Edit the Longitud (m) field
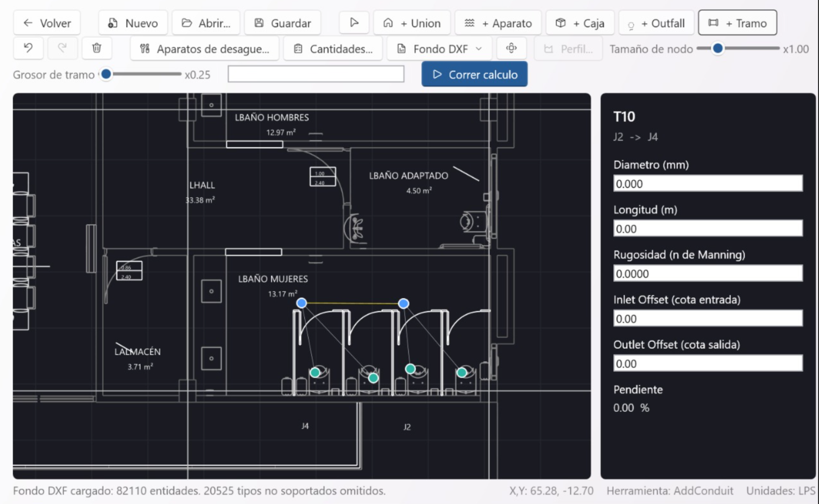Screen dimensions: 819x504 point(708,229)
